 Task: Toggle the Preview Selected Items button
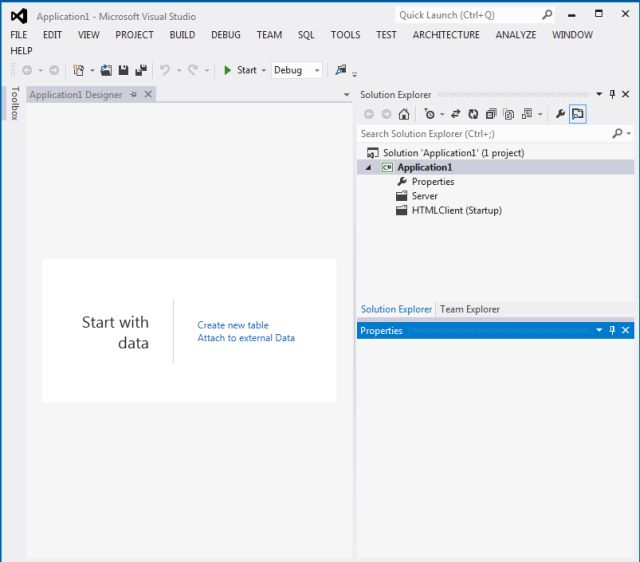pos(578,114)
